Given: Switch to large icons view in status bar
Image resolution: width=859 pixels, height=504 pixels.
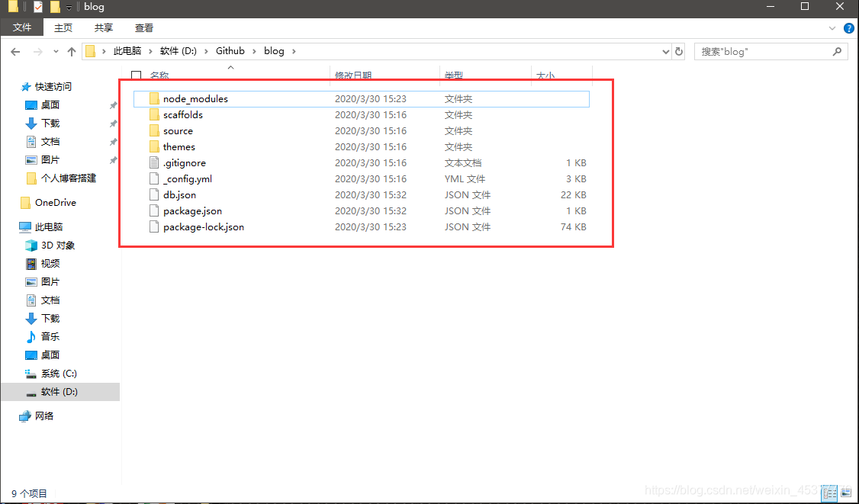Looking at the screenshot, I should [x=845, y=493].
